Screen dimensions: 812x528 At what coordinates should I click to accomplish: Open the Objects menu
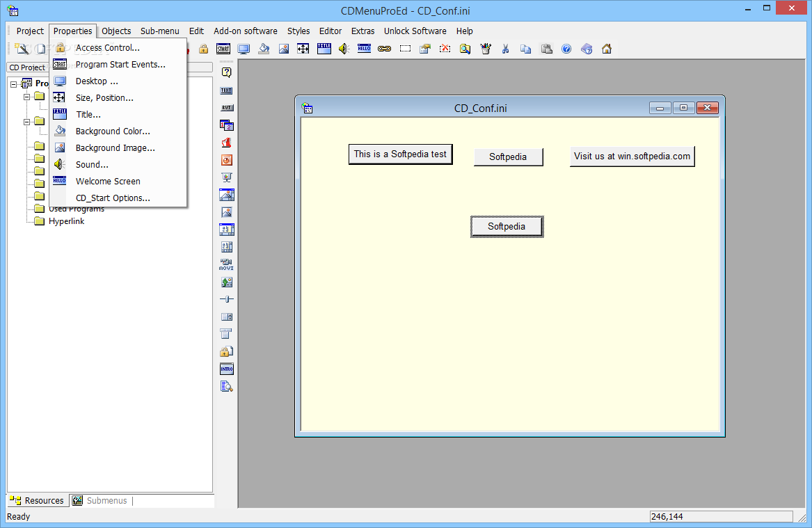tap(116, 31)
